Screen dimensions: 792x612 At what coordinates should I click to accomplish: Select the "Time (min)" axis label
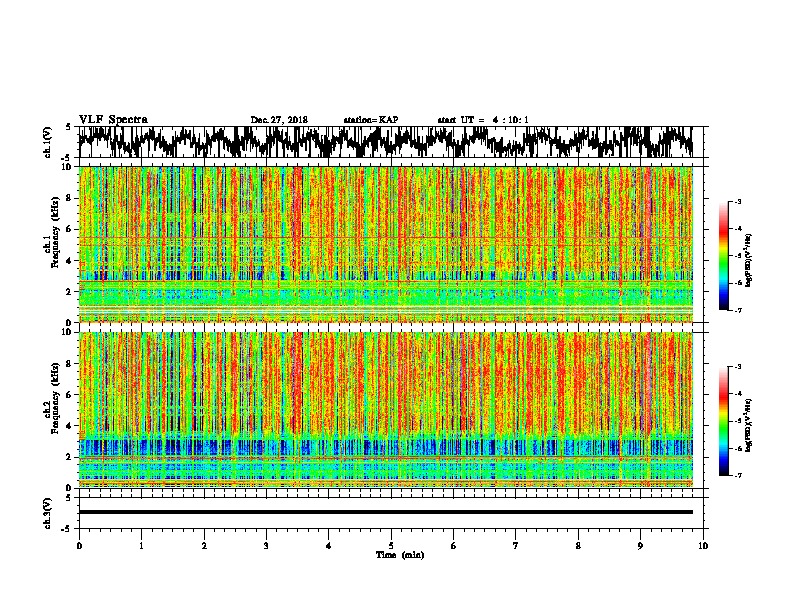(400, 555)
